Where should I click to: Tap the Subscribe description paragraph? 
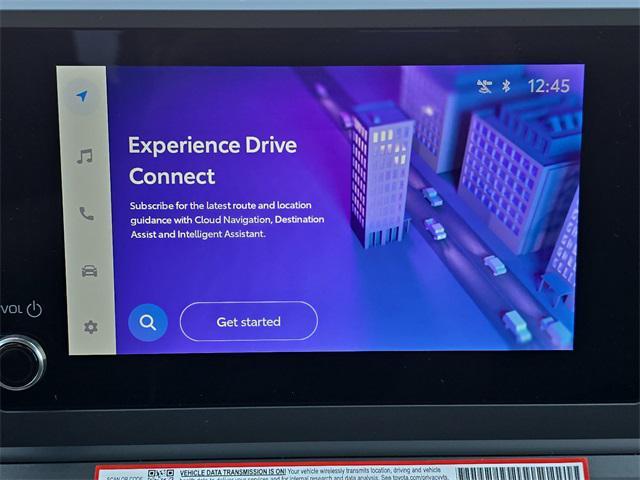point(227,220)
